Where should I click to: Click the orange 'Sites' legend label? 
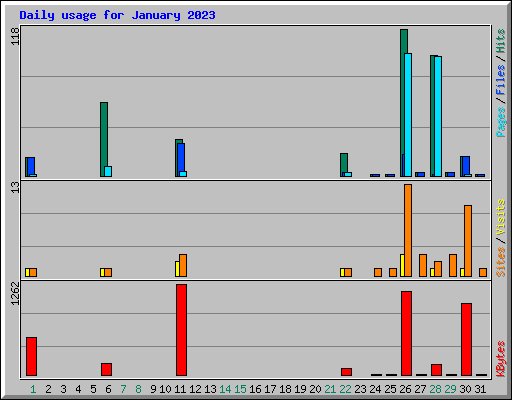(500, 262)
